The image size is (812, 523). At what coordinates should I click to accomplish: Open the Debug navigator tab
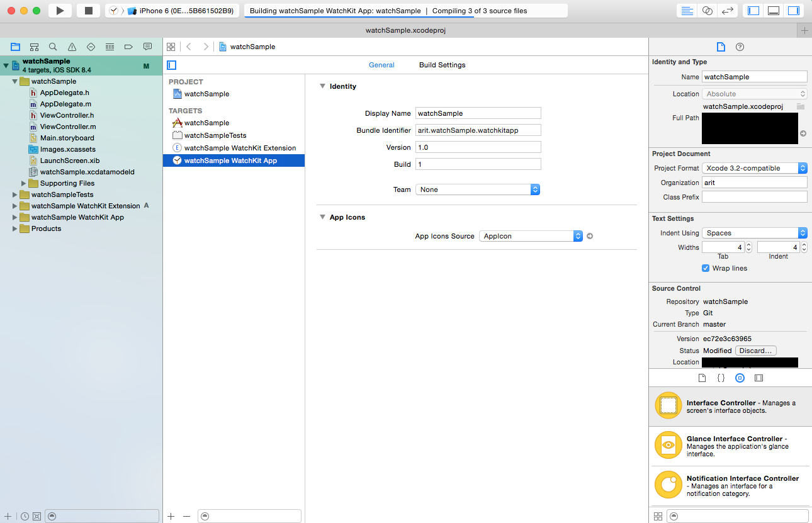(110, 47)
